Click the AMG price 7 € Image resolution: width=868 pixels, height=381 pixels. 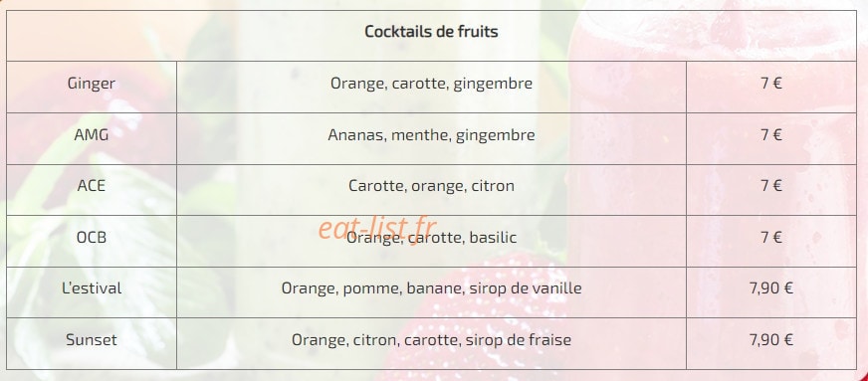(x=771, y=135)
